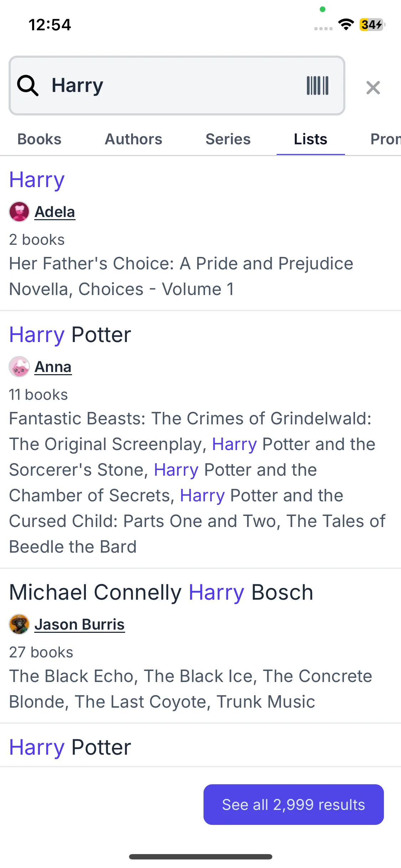The height and width of the screenshot is (868, 401).
Task: Switch to the Authors tab
Action: [x=133, y=139]
